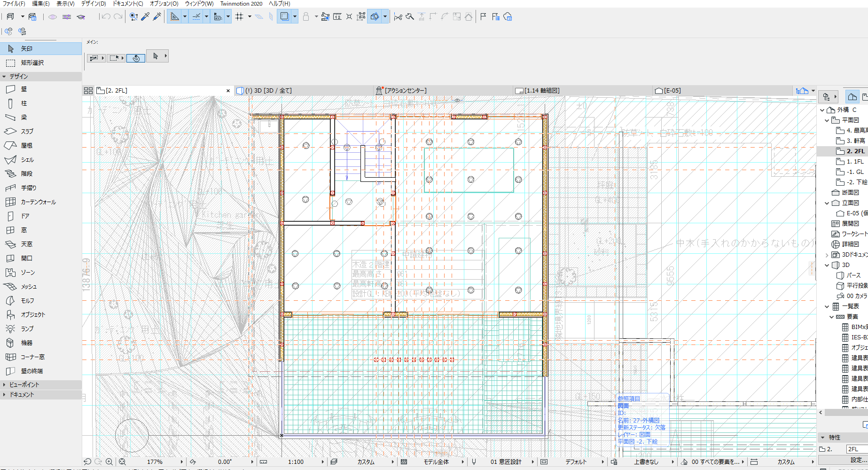
Task: Open the デザイン(D) menu
Action: [x=94, y=3]
